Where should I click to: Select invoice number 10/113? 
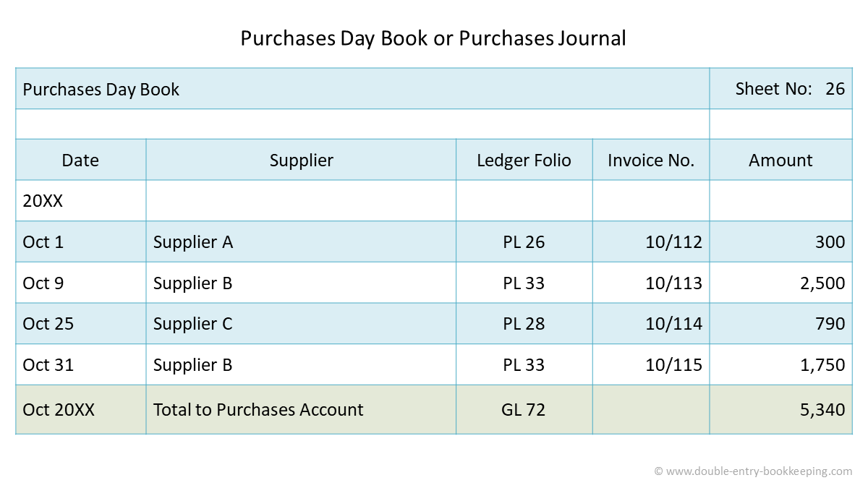tap(673, 283)
